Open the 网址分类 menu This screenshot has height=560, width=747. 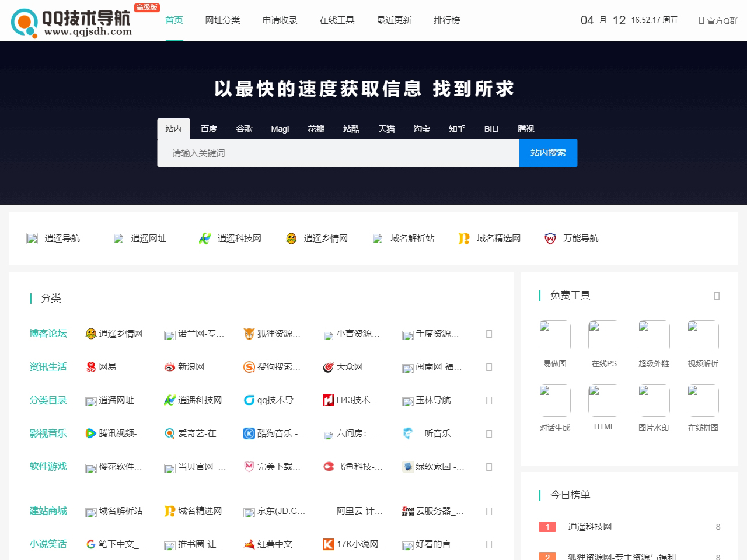[223, 20]
